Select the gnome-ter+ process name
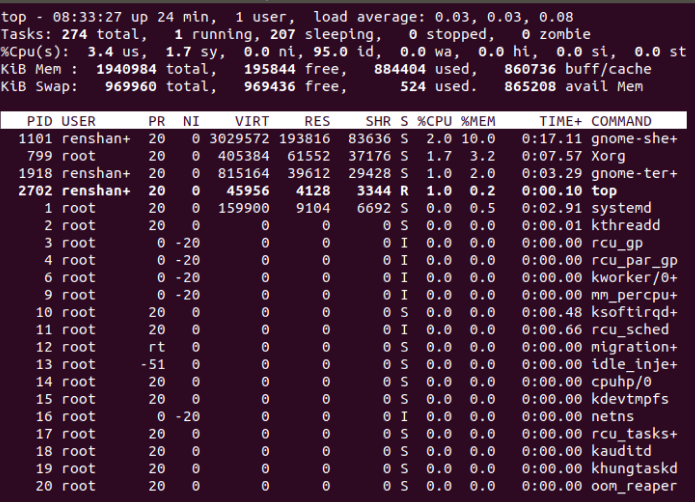Viewport: 695px width, 502px height. (x=634, y=173)
